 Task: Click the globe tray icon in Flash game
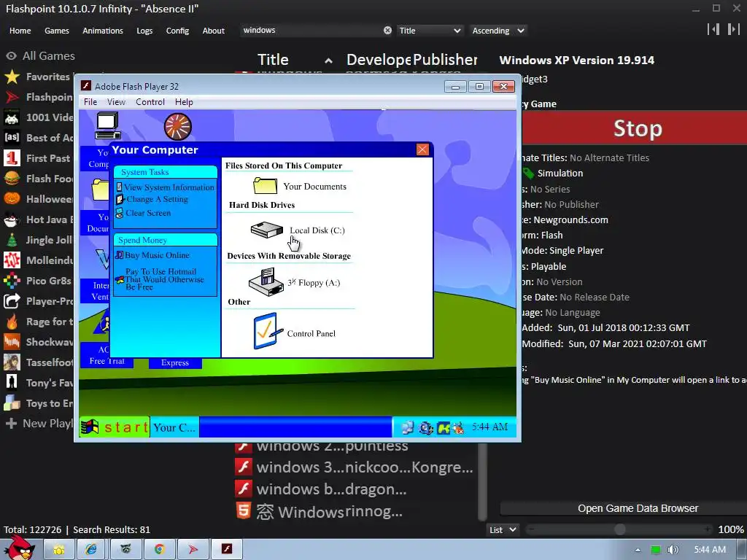tap(425, 428)
